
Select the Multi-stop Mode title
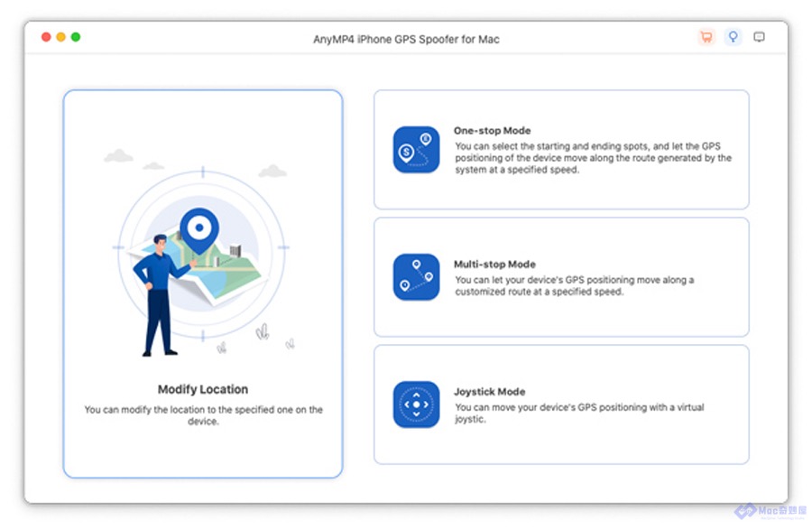click(494, 265)
